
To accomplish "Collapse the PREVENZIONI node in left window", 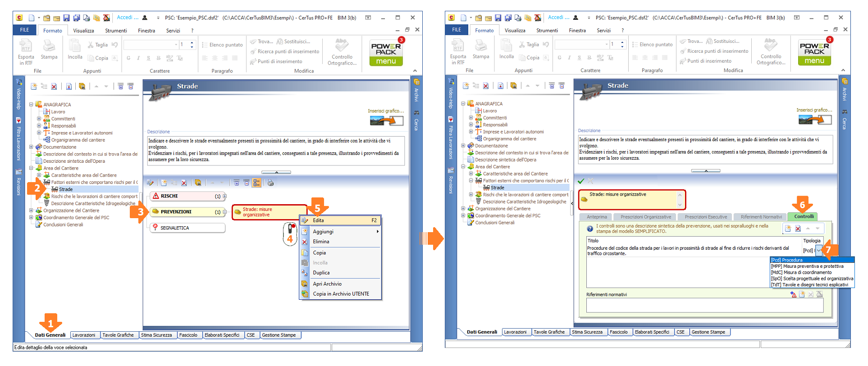I will [224, 212].
